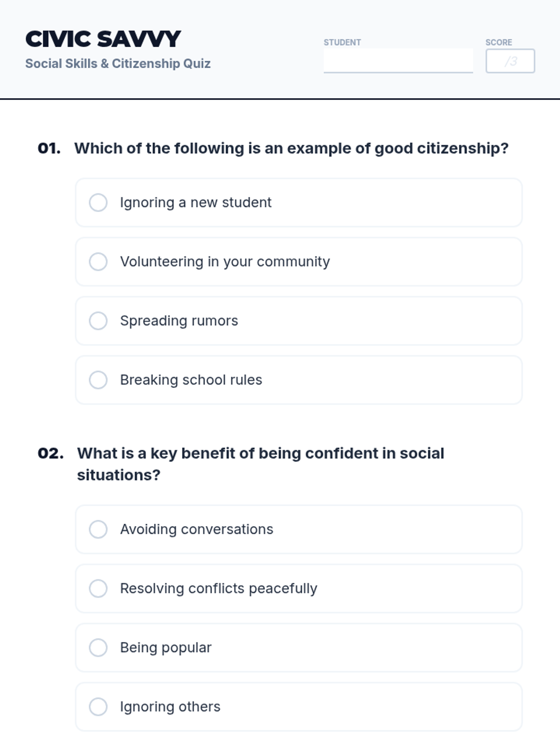Select Avoiding conversations radio button
This screenshot has width=560, height=747.
[x=98, y=529]
